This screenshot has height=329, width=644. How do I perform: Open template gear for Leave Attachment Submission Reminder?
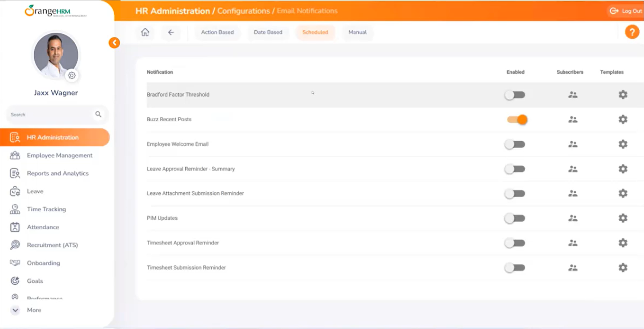tap(623, 193)
